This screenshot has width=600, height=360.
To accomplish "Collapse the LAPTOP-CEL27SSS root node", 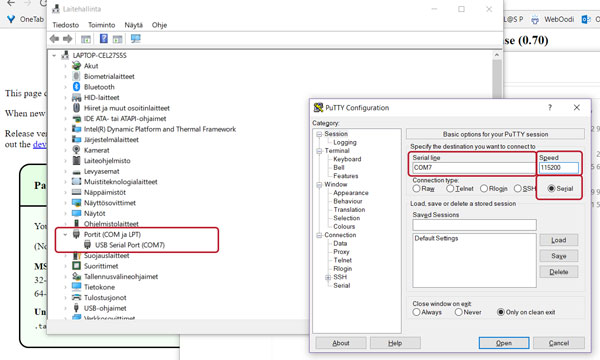I will [54, 55].
